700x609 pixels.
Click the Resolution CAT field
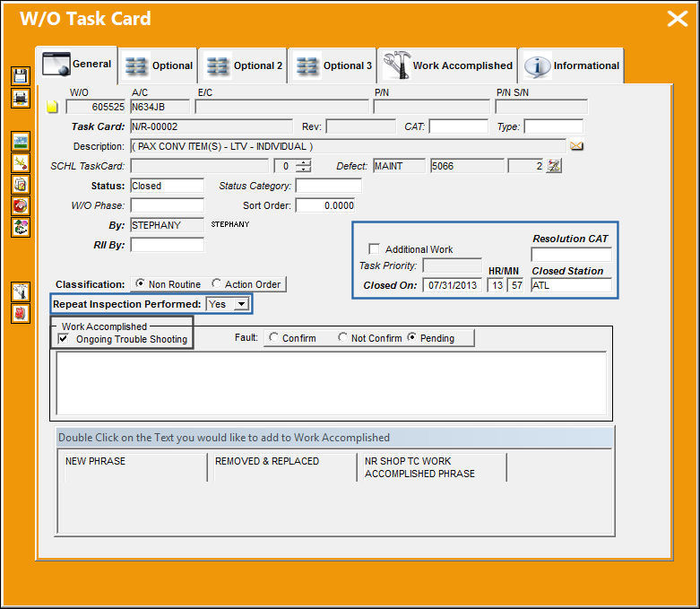pos(571,254)
